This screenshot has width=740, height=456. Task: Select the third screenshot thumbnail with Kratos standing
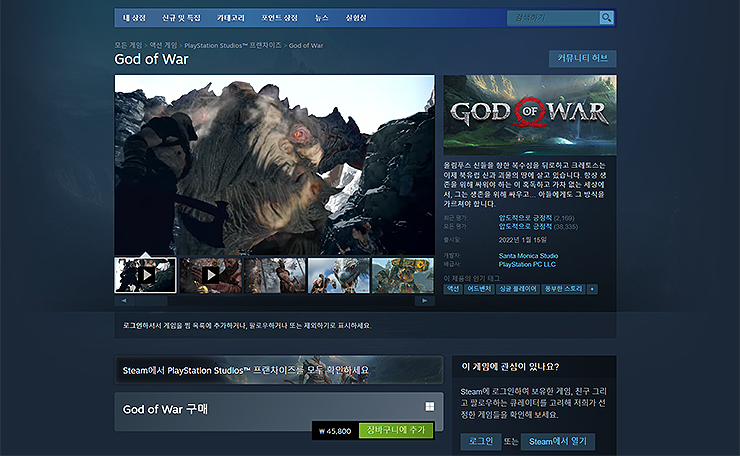[275, 275]
